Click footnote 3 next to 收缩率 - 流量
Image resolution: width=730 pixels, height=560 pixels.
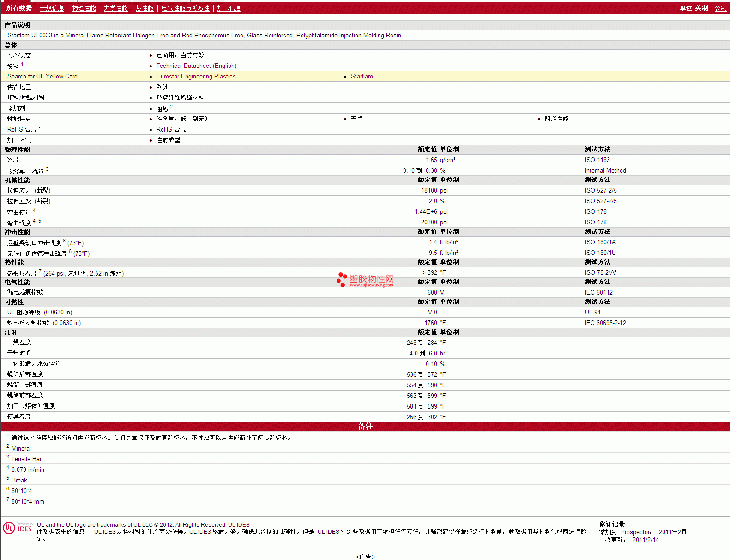coord(47,169)
